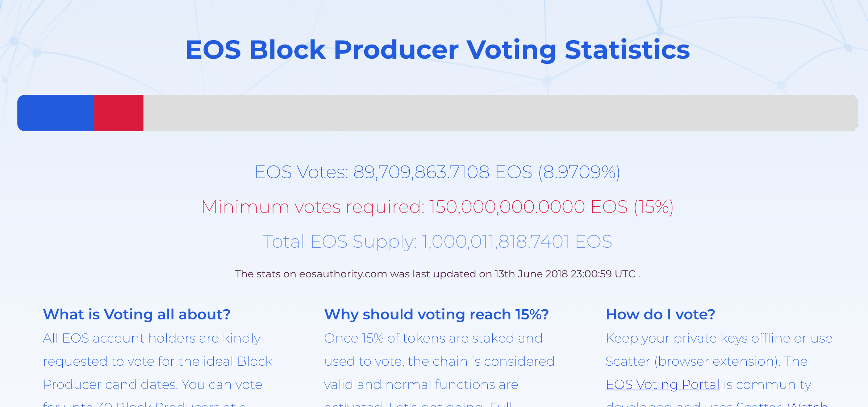Click the 'Why should voting reach 15%?' heading

coord(436,314)
